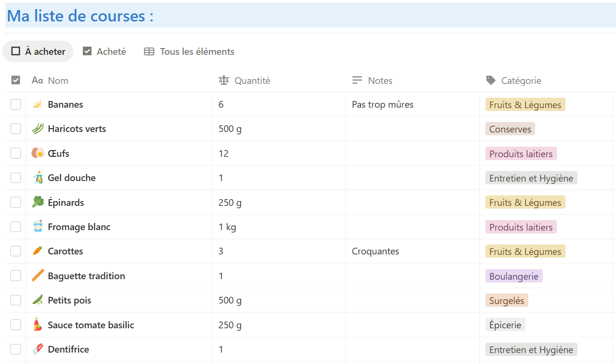The image size is (616, 364).
Task: Click the spinach leaf icon
Action: tap(37, 202)
